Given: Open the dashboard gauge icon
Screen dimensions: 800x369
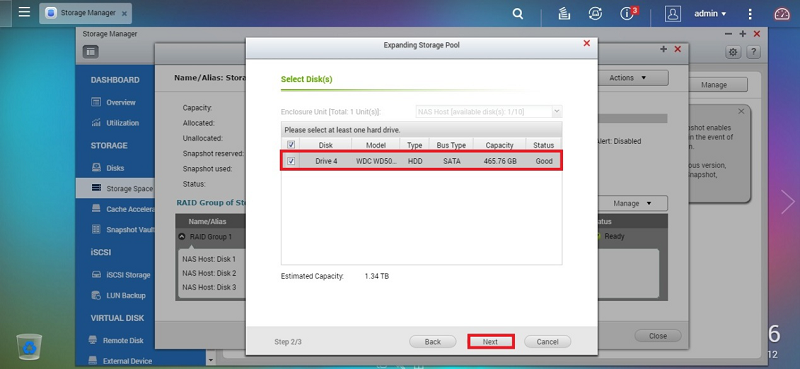Looking at the screenshot, I should click(x=782, y=14).
